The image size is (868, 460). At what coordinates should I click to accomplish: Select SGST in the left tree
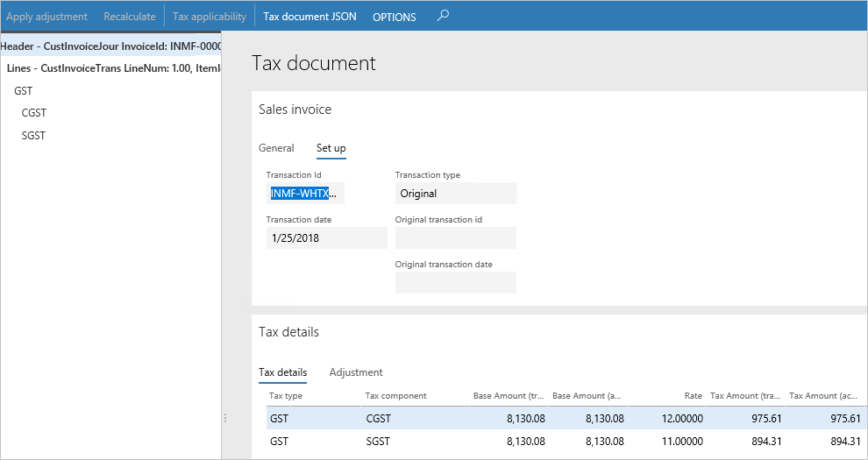pos(33,136)
